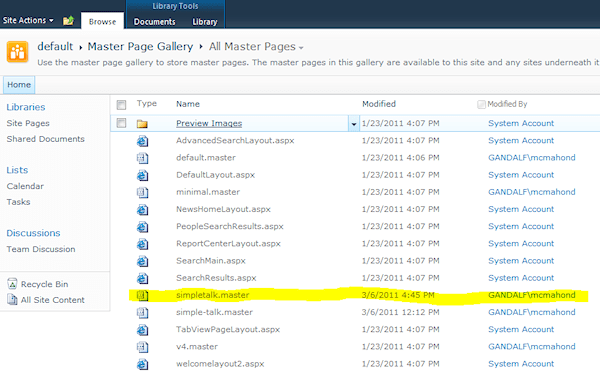600x381 pixels.
Task: Click the PeopleSearchResults.aspx file icon
Action: (142, 227)
